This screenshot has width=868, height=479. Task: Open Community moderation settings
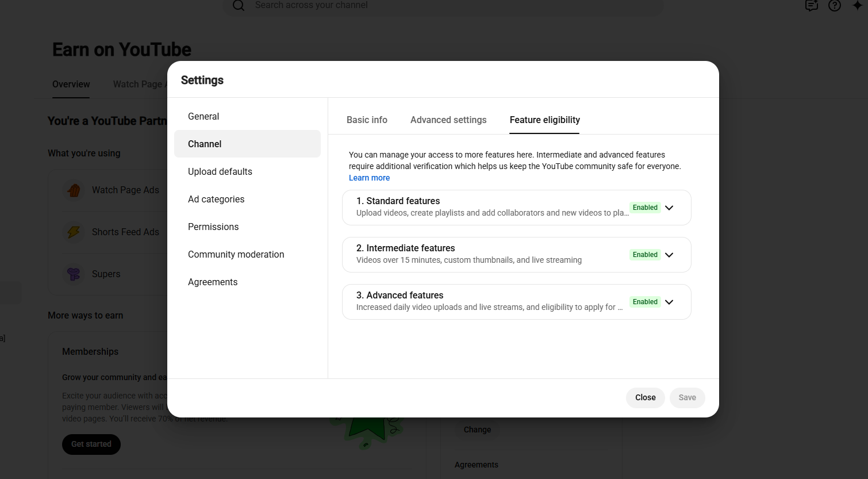tap(247, 254)
